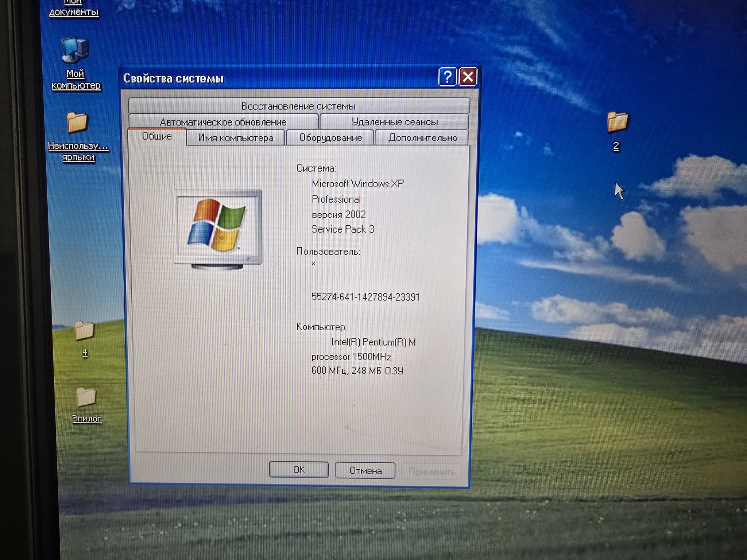Select the Общие tab
747x560 pixels.
(x=157, y=136)
